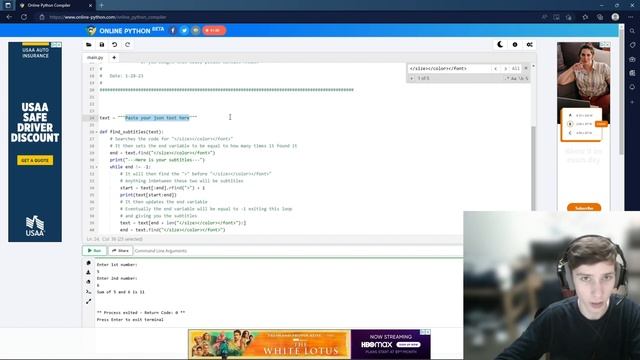Screen dimensions: 640x360
Task: Toggle regex search option
Action: point(507,78)
